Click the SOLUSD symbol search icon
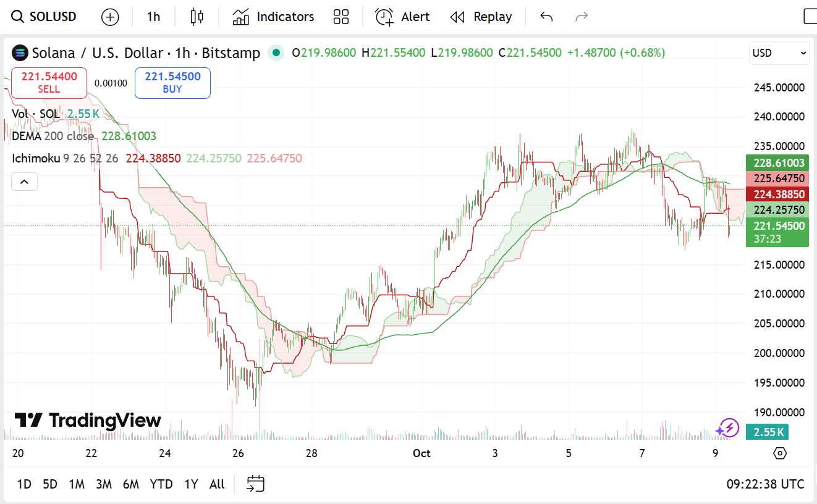The image size is (817, 504). [x=19, y=17]
